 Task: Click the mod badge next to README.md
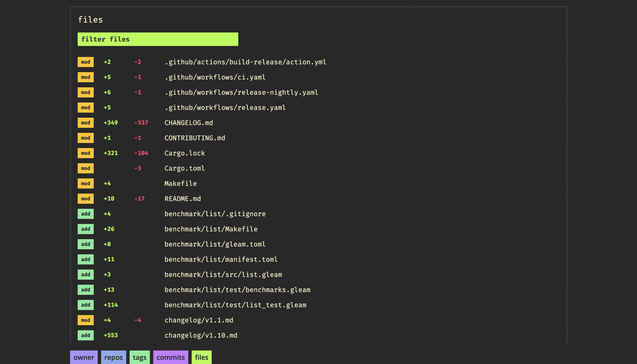pyautogui.click(x=85, y=199)
